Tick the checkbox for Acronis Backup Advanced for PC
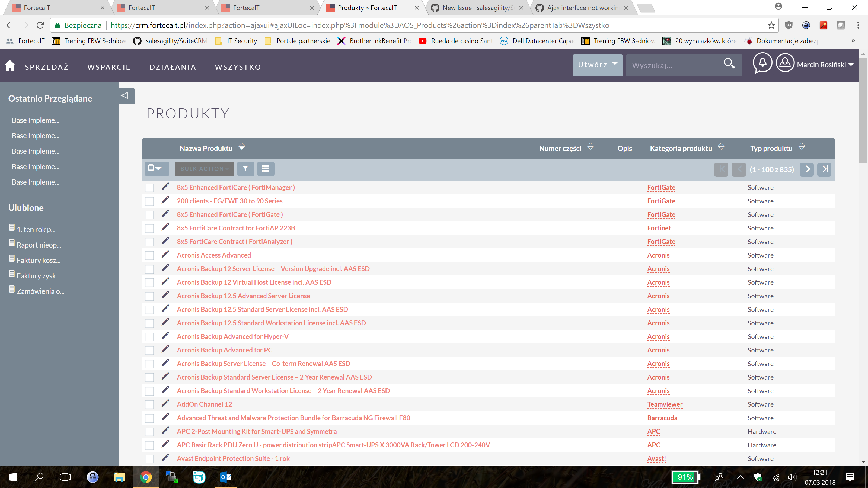868x488 pixels. click(149, 350)
